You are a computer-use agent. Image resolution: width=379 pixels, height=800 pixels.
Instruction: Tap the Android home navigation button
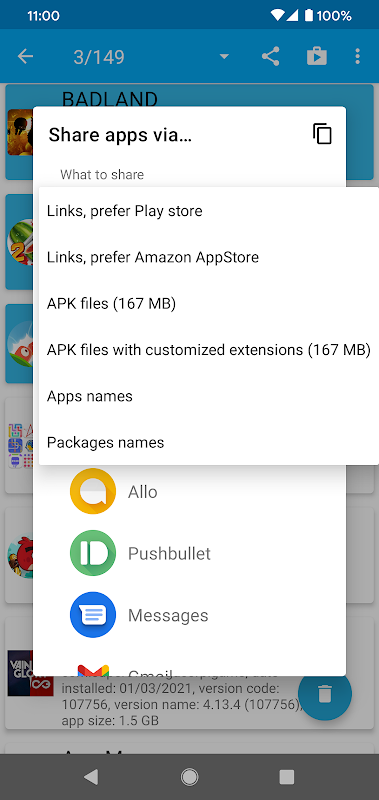pyautogui.click(x=189, y=777)
